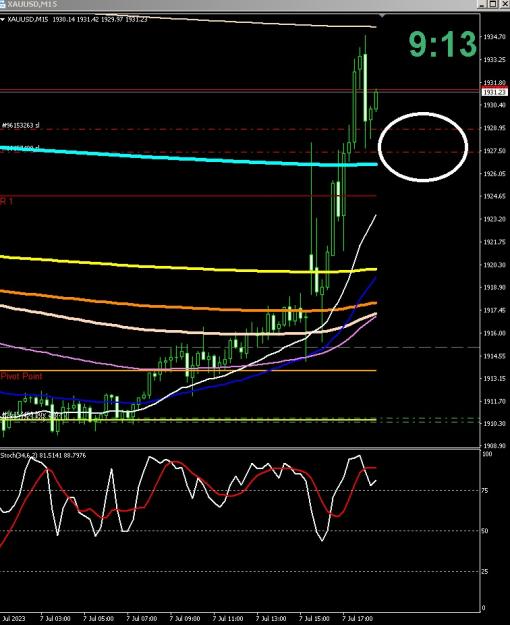Minimize the XAUUSD chart window
Image resolution: width=510 pixels, height=625 pixels.
482,4
